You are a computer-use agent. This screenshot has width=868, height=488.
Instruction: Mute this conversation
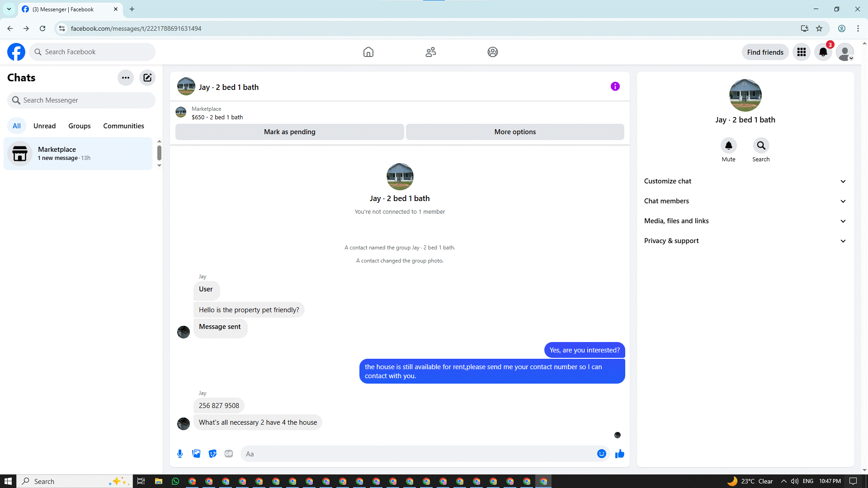(x=728, y=146)
